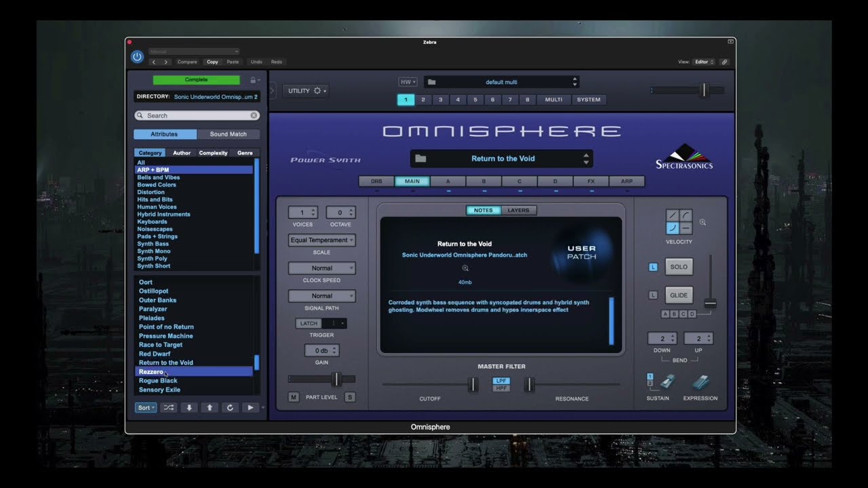The width and height of the screenshot is (868, 488).
Task: Open the Sort dropdown
Action: point(146,407)
